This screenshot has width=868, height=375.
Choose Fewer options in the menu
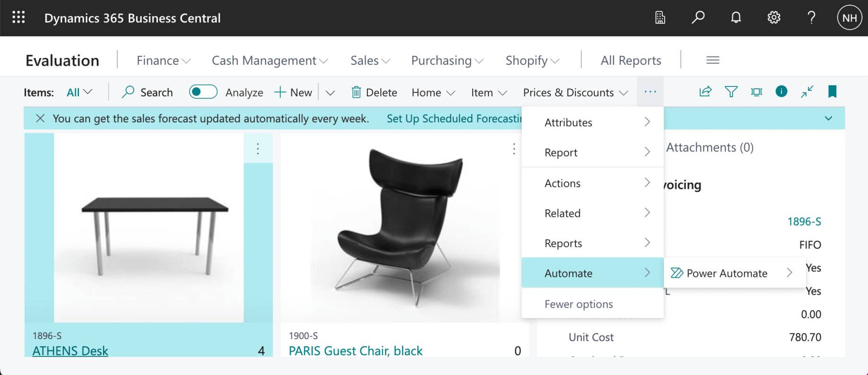coord(579,304)
